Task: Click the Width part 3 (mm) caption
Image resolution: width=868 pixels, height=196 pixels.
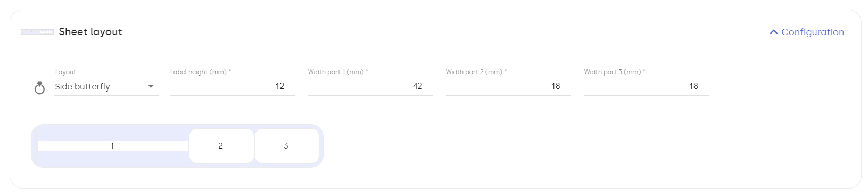Action: pos(615,72)
